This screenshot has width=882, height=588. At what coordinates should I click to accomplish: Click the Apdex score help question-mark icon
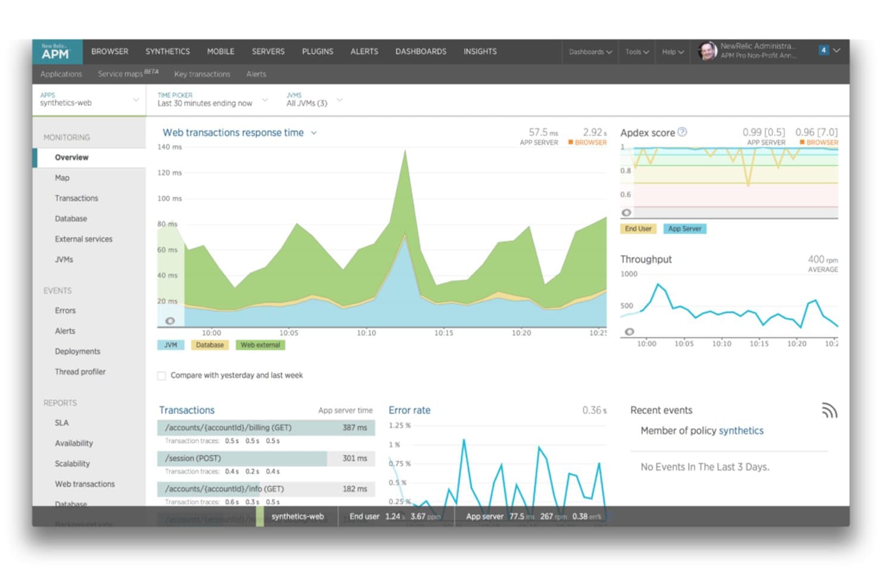pyautogui.click(x=682, y=132)
